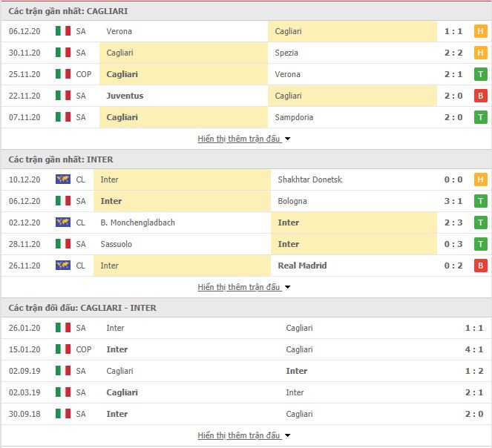Select the Spezia team name

click(x=286, y=53)
